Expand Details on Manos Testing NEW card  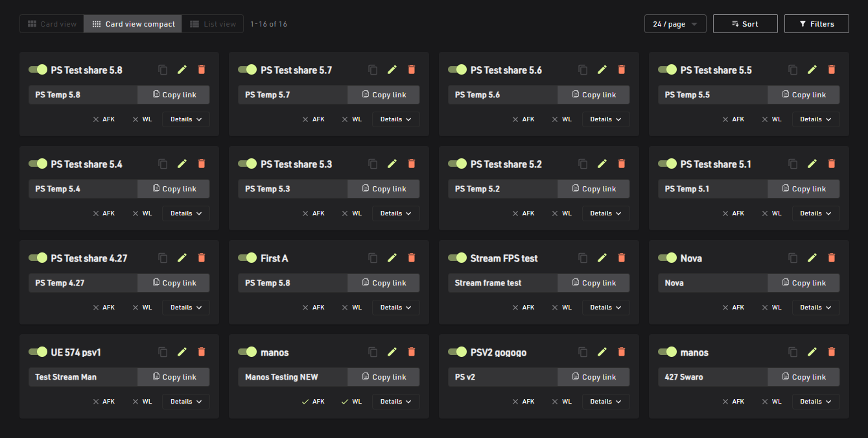click(396, 402)
